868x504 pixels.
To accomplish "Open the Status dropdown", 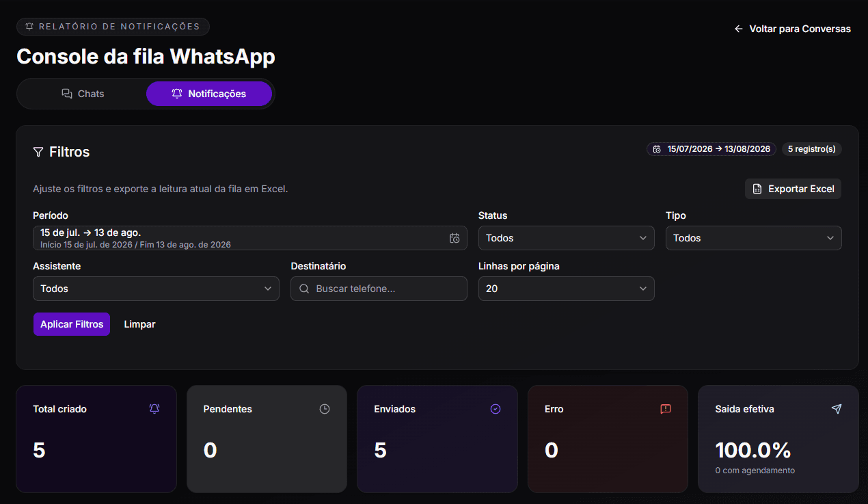I will click(567, 238).
